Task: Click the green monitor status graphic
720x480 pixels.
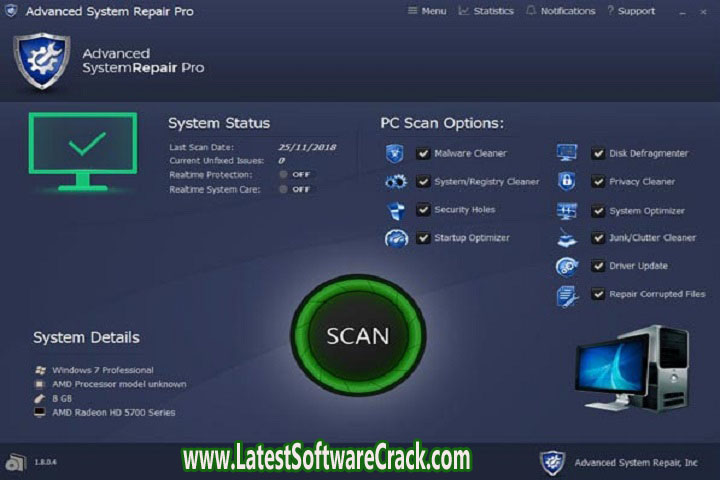Action: [82, 150]
